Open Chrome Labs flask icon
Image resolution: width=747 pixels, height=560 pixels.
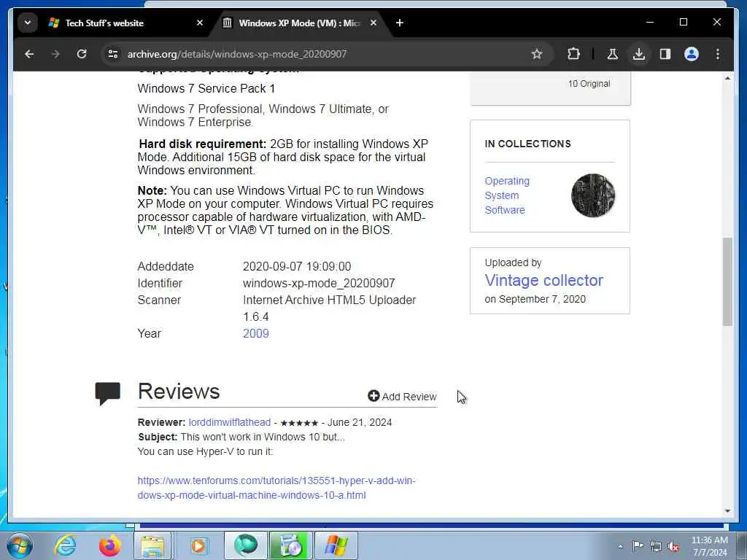point(613,54)
